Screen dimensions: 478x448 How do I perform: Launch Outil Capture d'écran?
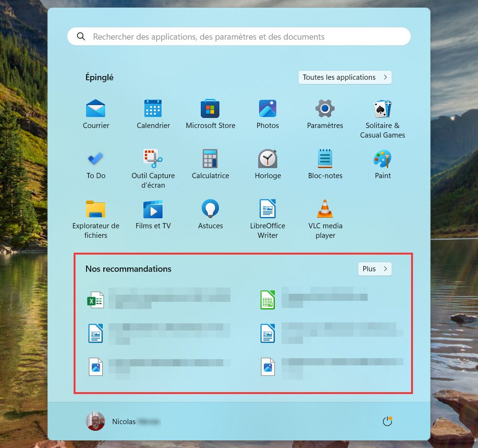pos(153,169)
